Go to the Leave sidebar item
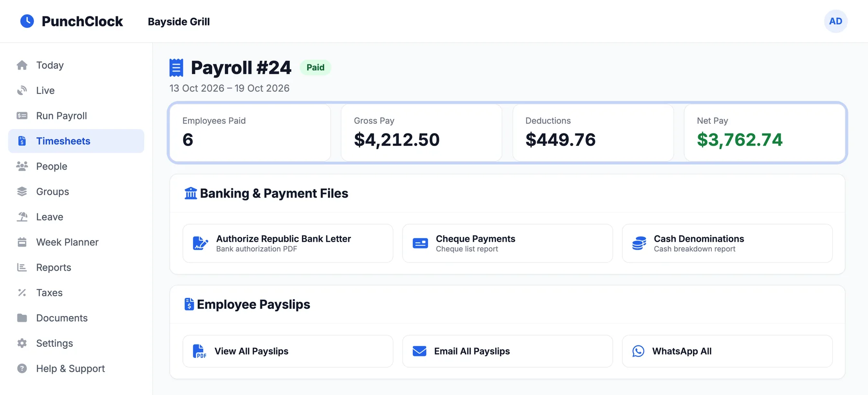 pos(76,217)
